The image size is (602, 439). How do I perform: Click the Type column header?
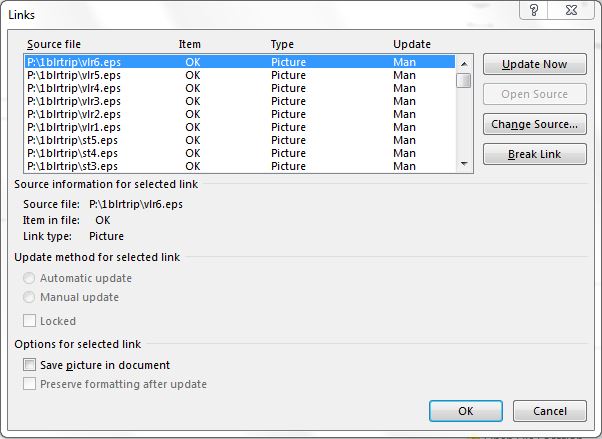282,44
